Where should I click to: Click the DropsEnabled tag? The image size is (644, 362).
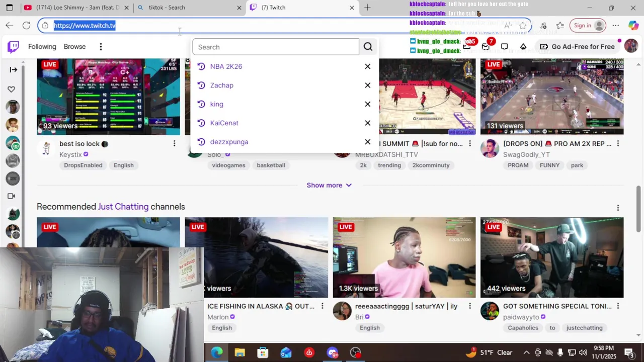click(83, 165)
